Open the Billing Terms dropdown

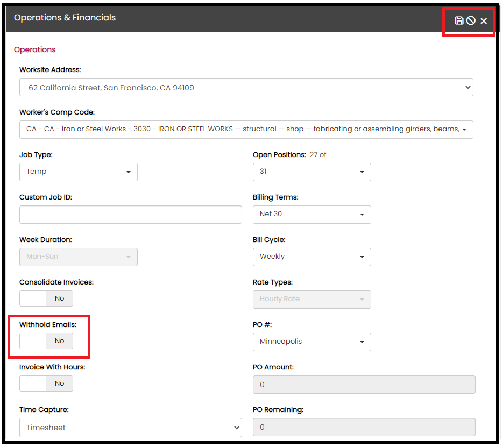click(x=311, y=215)
